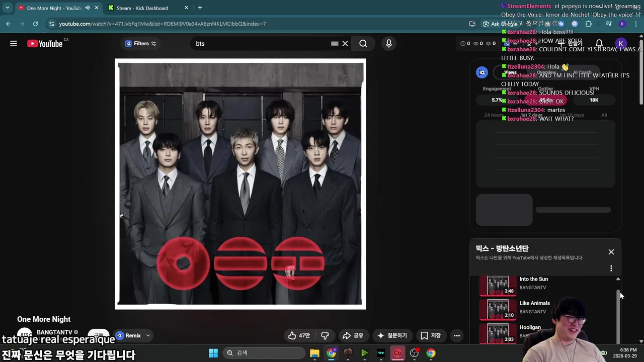The width and height of the screenshot is (644, 362).
Task: Click playlist scroll-up arrow
Action: click(x=618, y=279)
